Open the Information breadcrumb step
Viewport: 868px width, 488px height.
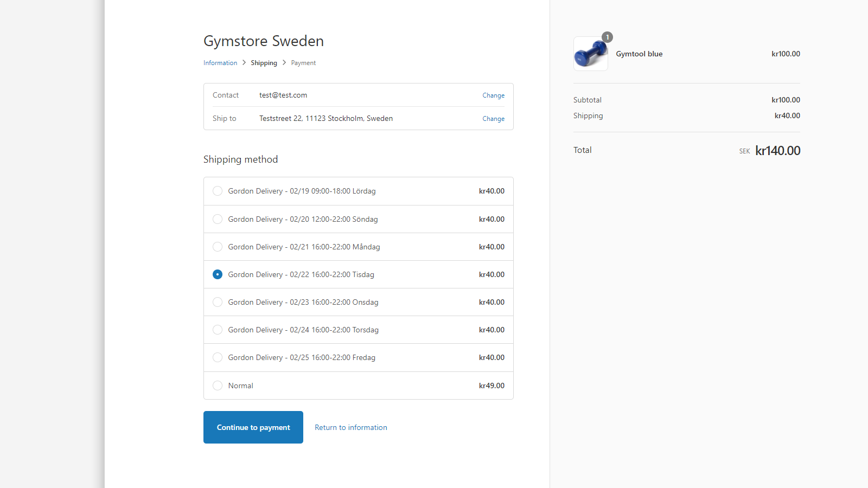220,63
